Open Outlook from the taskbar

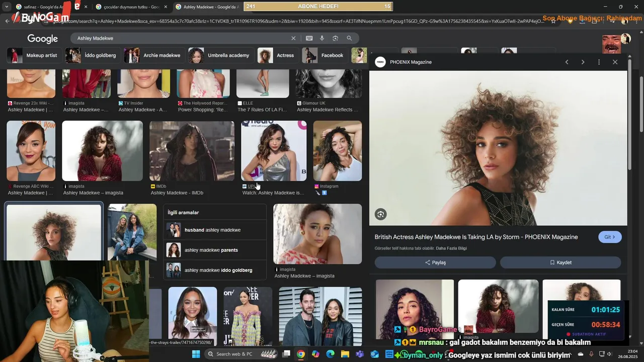click(x=374, y=354)
